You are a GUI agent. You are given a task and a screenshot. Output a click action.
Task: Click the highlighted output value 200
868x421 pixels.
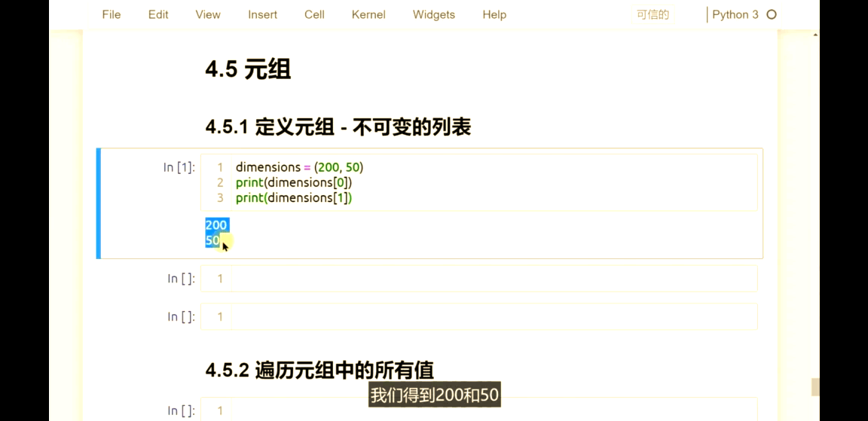tap(217, 225)
